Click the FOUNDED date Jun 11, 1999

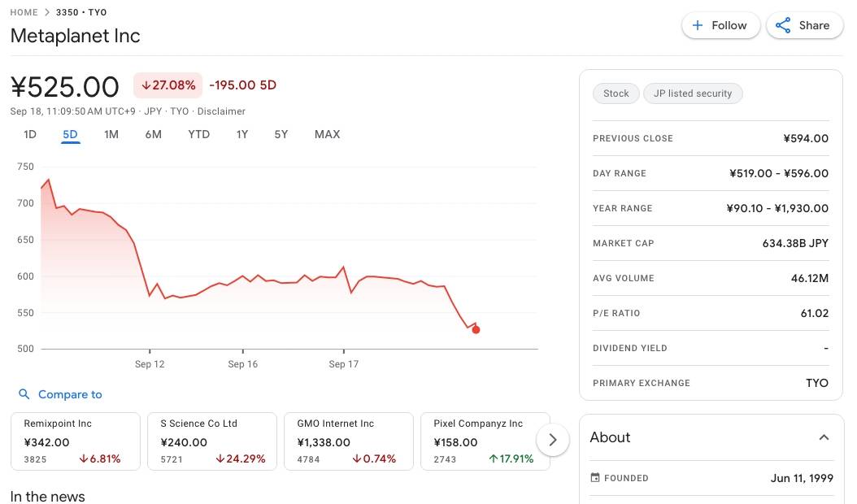(802, 478)
